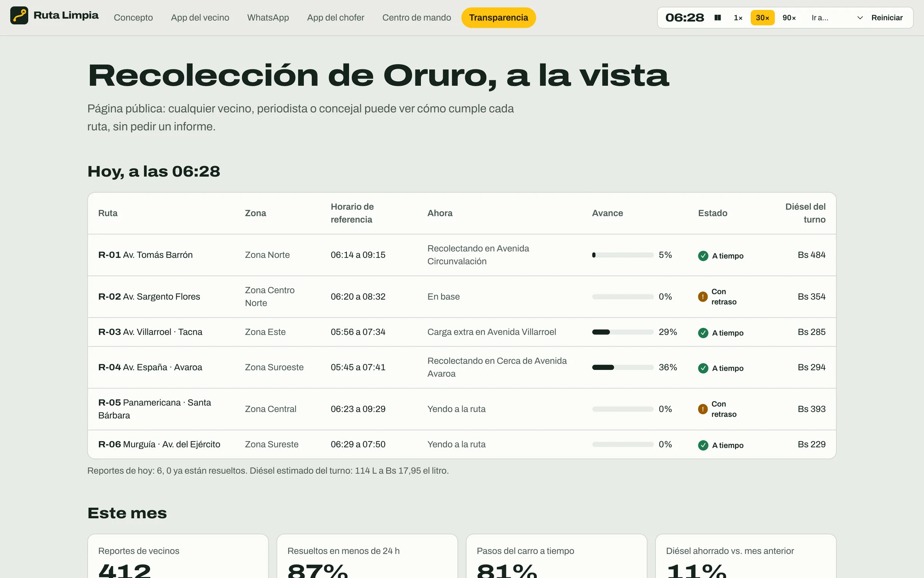Click the 'Reportes de hoy' footnote text

click(268, 471)
